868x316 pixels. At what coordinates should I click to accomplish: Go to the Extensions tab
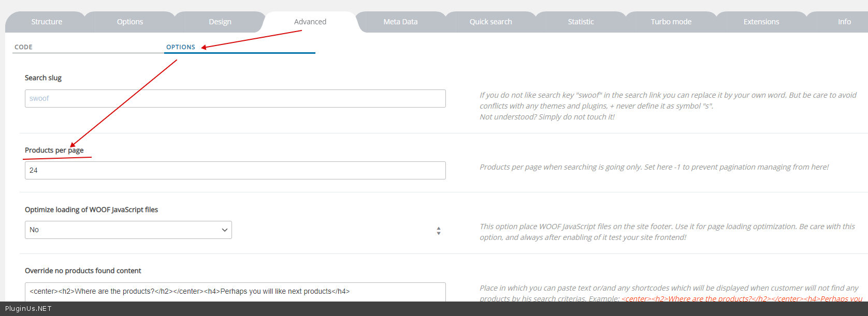[x=761, y=22]
